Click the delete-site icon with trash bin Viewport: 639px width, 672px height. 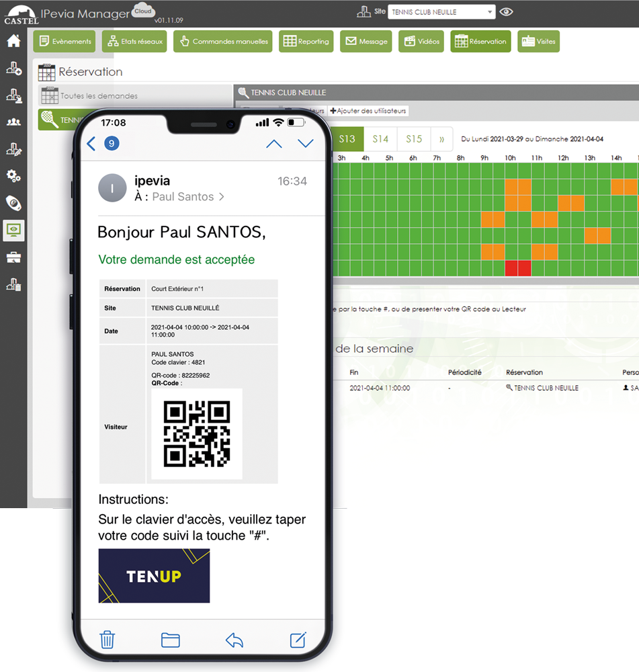(13, 284)
